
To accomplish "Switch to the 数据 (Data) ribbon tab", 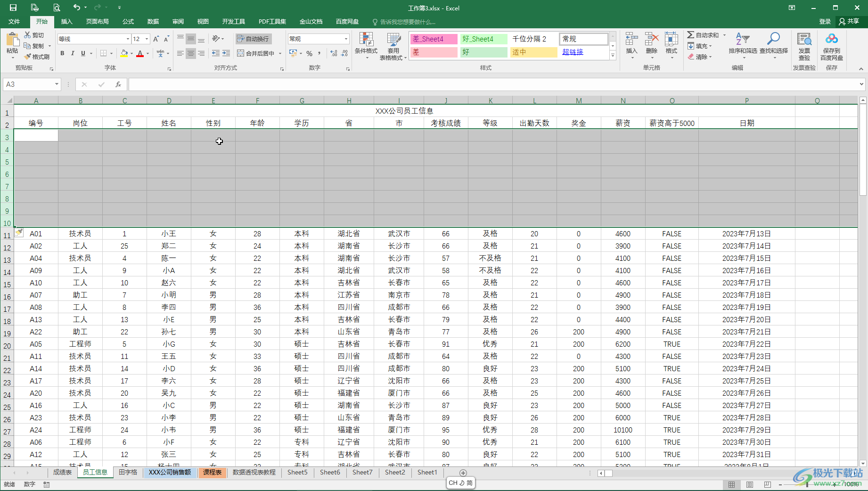I will [x=153, y=21].
